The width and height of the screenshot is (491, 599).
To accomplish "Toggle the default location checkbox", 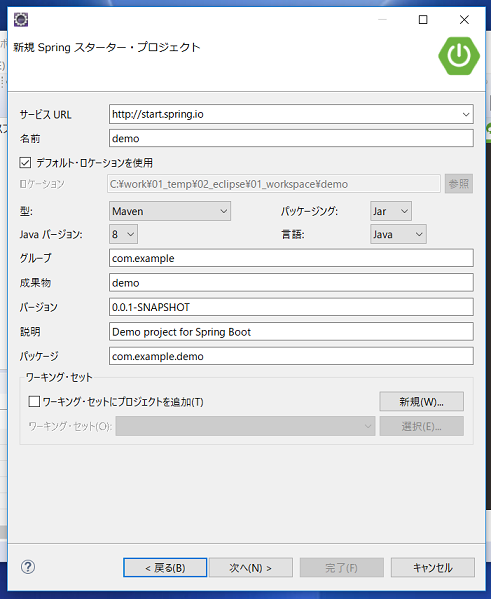I will pyautogui.click(x=25, y=163).
